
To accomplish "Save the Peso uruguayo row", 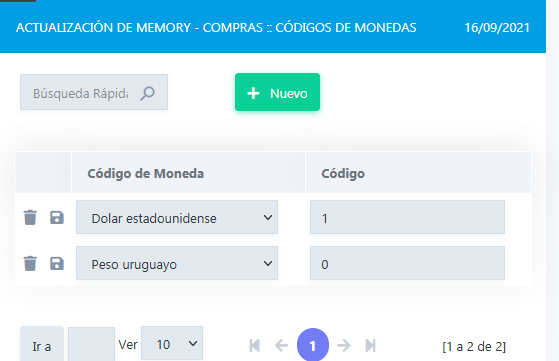I will [x=57, y=263].
